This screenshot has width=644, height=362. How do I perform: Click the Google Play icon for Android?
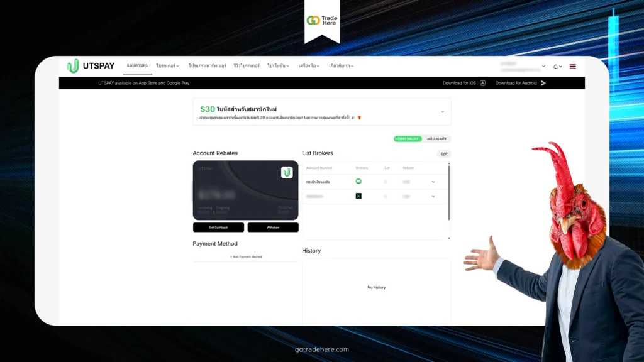[x=543, y=83]
